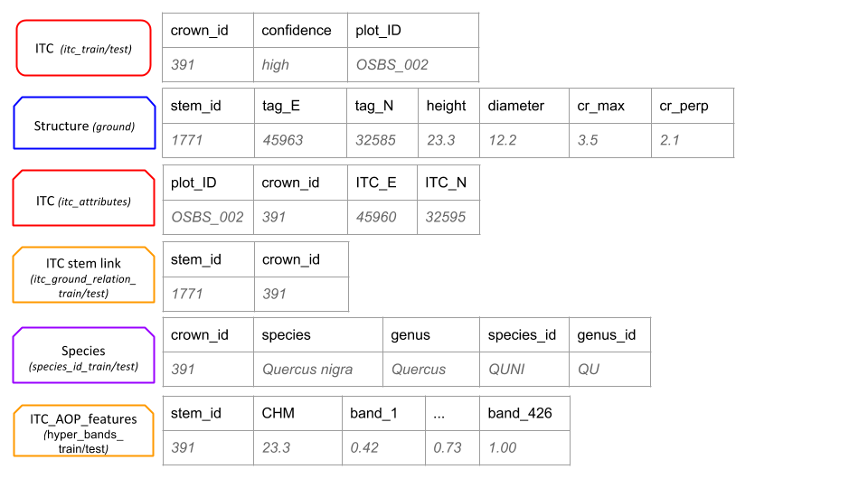Viewport: 868px width, 488px height.
Task: Select the cell containing value high
Action: 301,65
